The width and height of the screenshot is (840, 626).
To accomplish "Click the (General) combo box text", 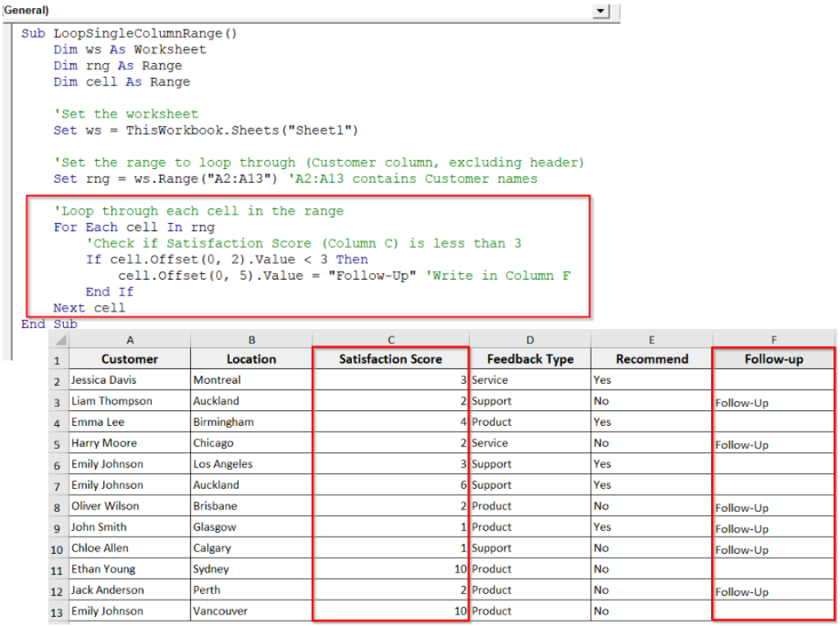I will pyautogui.click(x=25, y=10).
